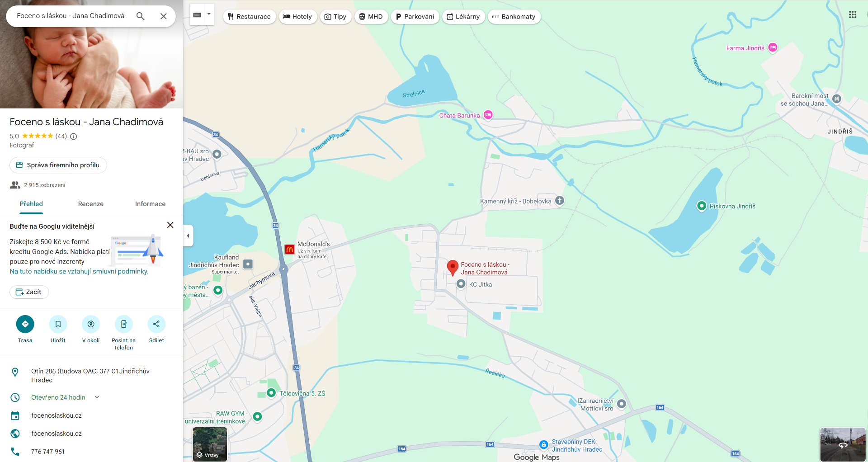Filter map by Restaurace
The height and width of the screenshot is (462, 868).
tap(249, 17)
